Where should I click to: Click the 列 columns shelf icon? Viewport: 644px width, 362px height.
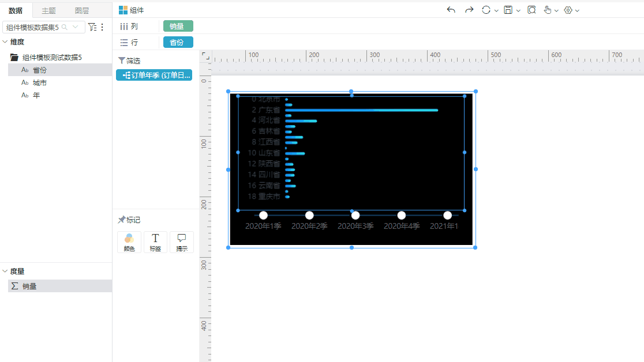click(x=123, y=27)
